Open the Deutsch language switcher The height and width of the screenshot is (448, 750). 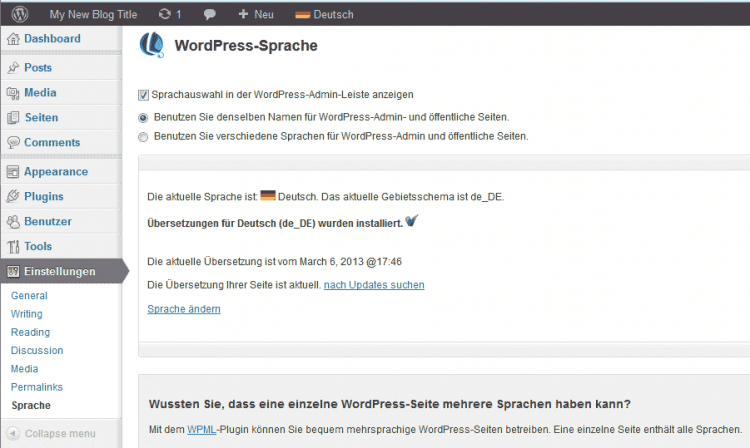[x=325, y=15]
